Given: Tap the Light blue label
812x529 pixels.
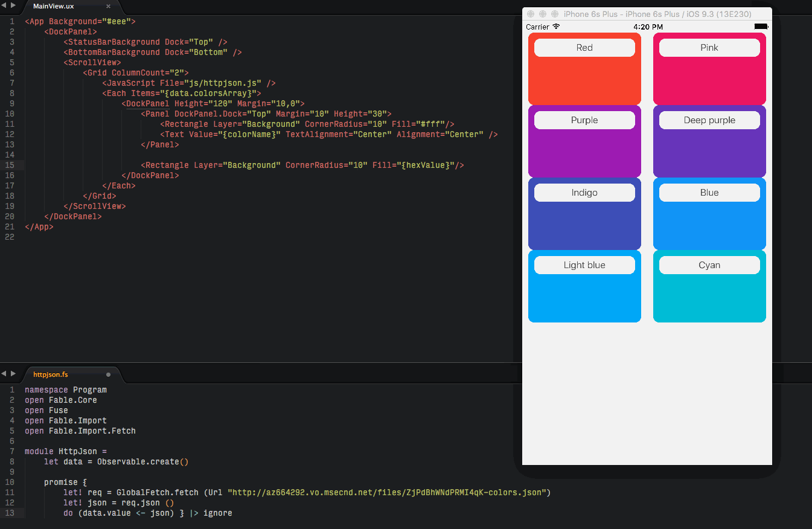Looking at the screenshot, I should click(x=584, y=265).
